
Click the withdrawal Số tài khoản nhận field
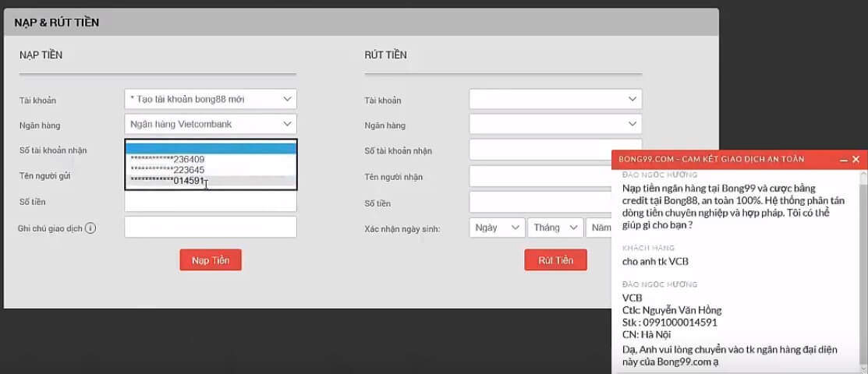click(540, 150)
